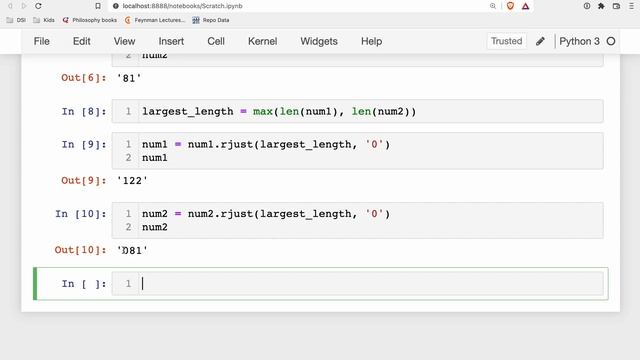Open the zoom magnifier in the address bar
640x360 pixels.
[x=493, y=6]
